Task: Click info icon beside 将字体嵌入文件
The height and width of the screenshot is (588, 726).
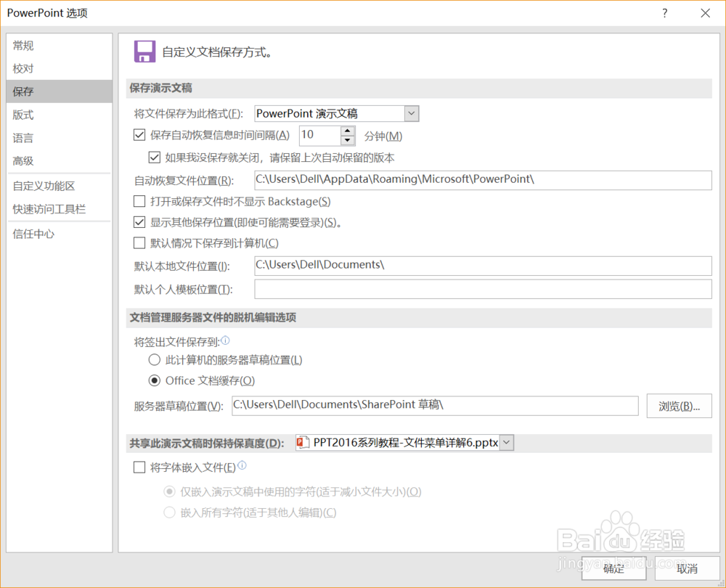Action: [242, 466]
